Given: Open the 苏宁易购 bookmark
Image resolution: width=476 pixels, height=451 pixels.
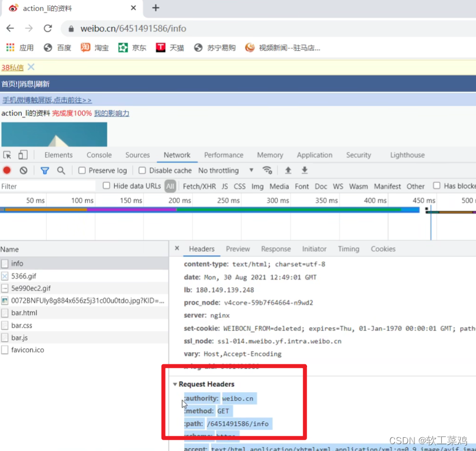Looking at the screenshot, I should coord(215,48).
